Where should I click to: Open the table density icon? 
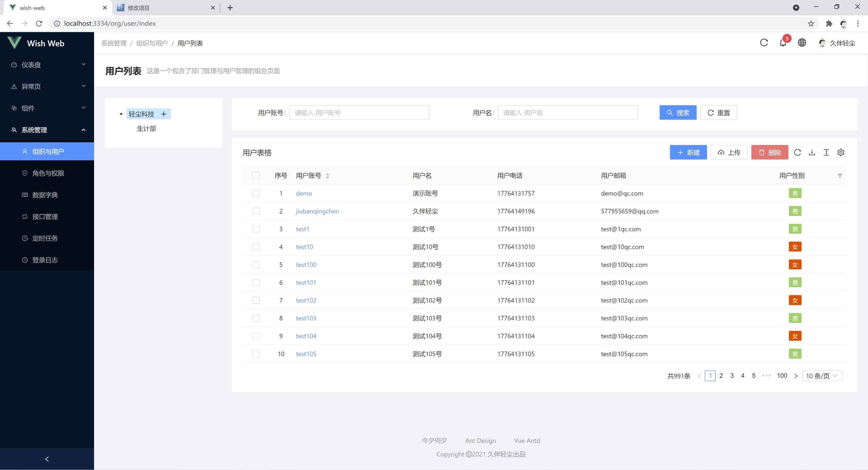click(x=826, y=152)
